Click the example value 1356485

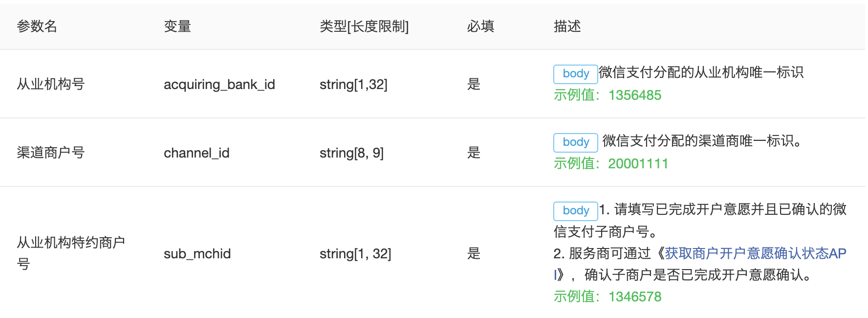coord(635,95)
